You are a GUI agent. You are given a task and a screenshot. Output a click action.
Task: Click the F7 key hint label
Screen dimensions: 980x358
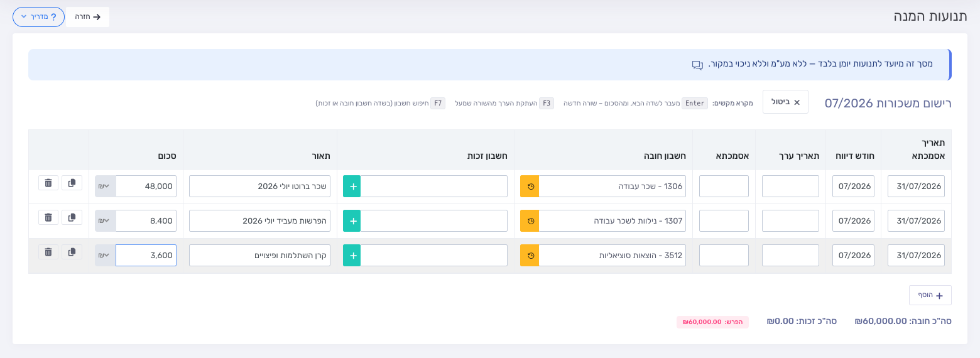point(438,103)
